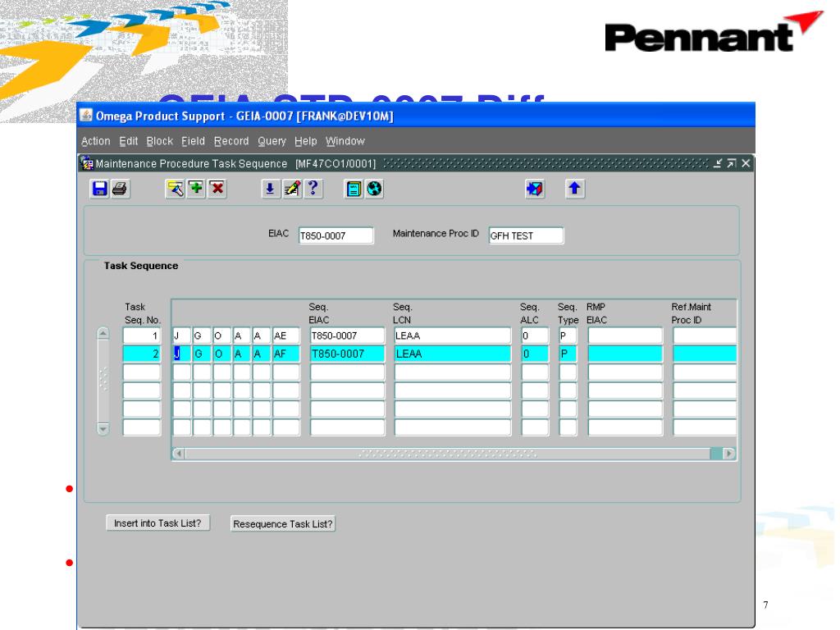
Task: Click the horizontal scrollbar left arrow
Action: point(178,454)
